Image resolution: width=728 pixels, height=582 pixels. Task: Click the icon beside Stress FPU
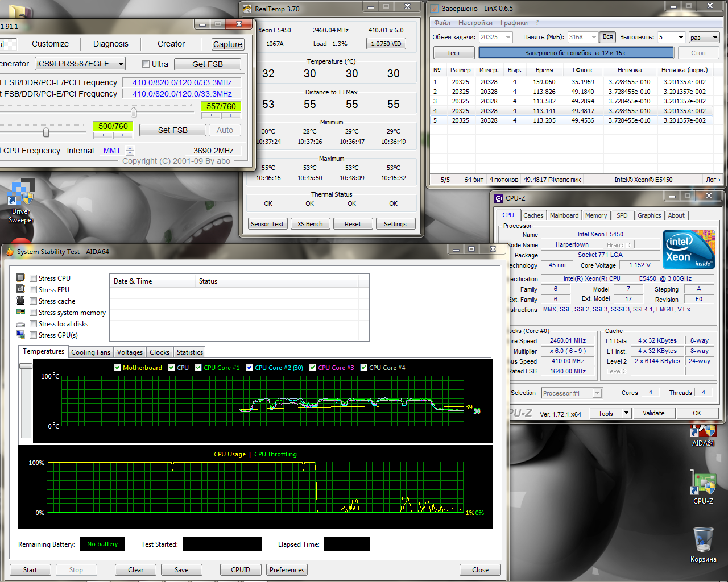(x=20, y=289)
